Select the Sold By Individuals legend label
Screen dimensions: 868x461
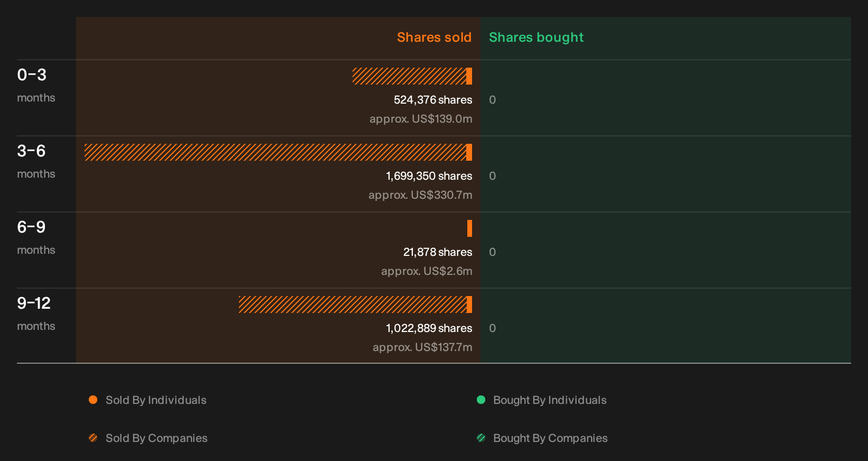156,400
